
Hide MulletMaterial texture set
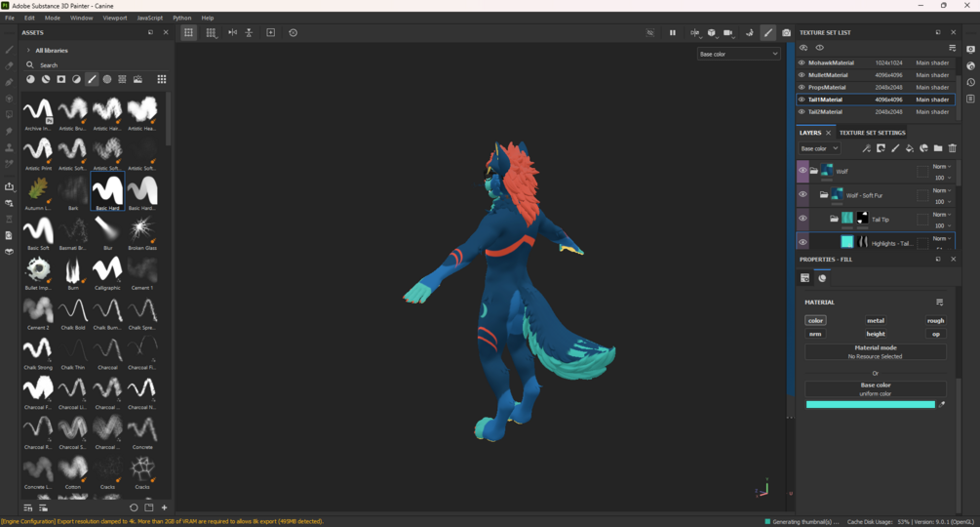click(802, 75)
